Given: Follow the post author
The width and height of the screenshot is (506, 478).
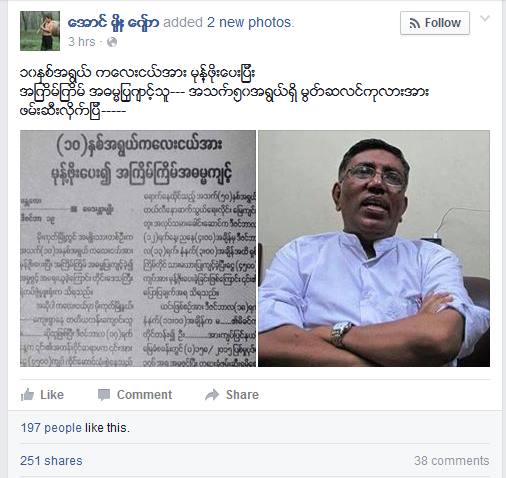Looking at the screenshot, I should [435, 23].
